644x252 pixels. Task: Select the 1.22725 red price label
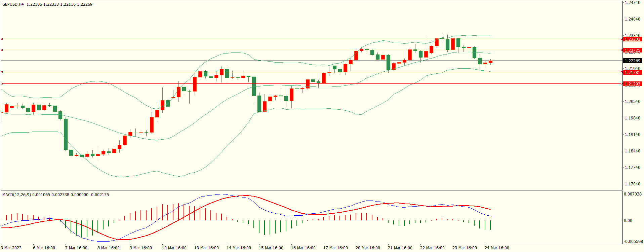[x=632, y=50]
